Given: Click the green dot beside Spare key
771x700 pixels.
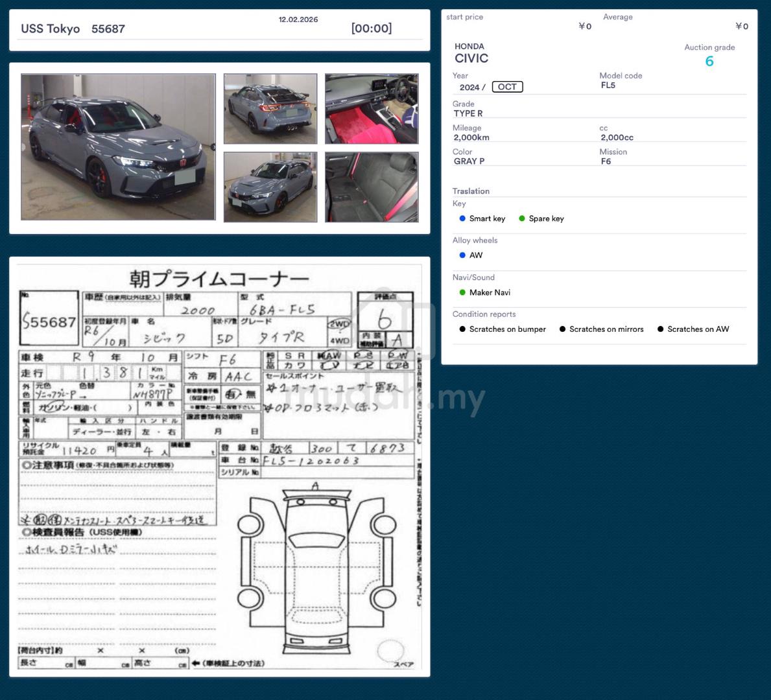Looking at the screenshot, I should pyautogui.click(x=522, y=218).
